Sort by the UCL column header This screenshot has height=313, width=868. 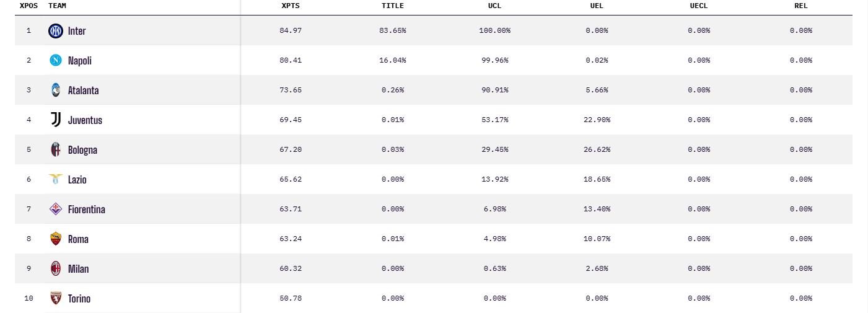pos(494,6)
